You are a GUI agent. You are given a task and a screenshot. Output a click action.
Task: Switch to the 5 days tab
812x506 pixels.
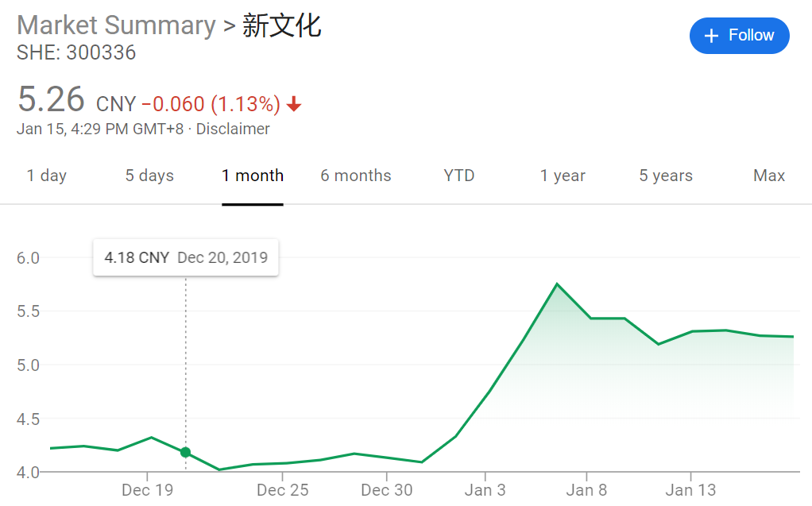[149, 176]
